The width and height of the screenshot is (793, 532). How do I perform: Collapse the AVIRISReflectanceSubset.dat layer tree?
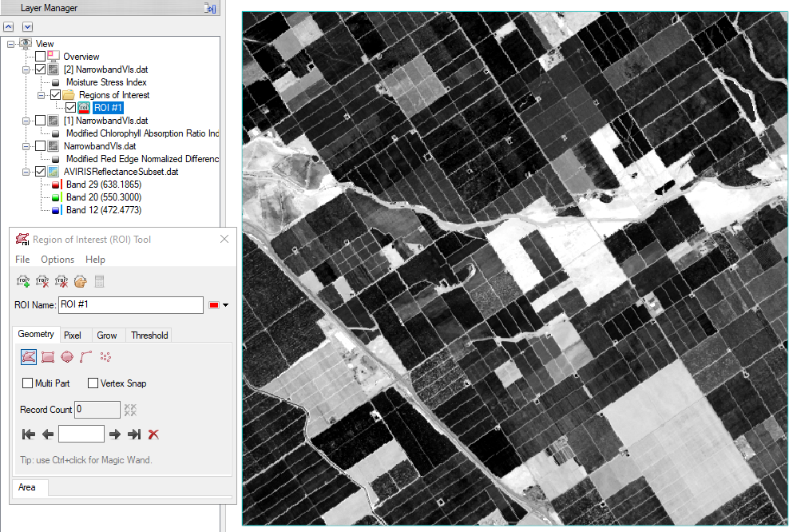tap(26, 172)
